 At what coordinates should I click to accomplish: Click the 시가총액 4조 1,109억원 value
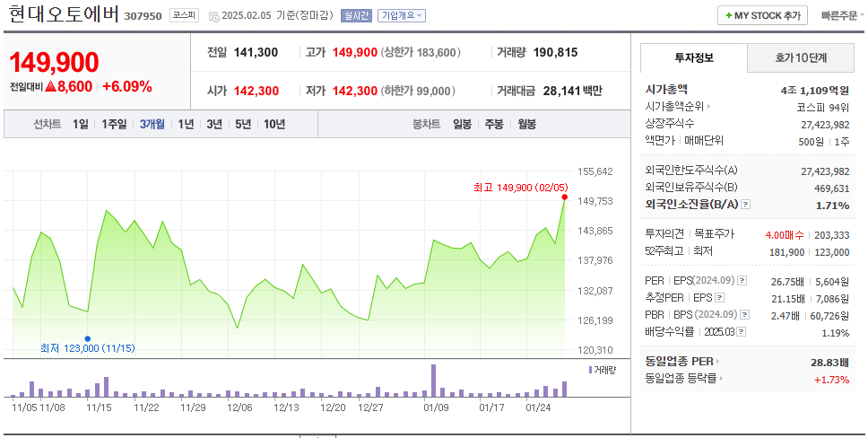pyautogui.click(x=814, y=91)
